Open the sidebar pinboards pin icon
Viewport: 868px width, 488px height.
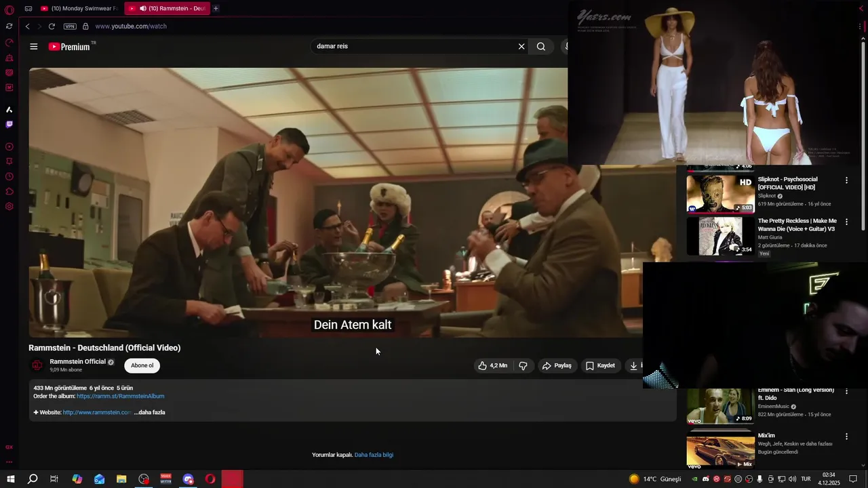9,161
